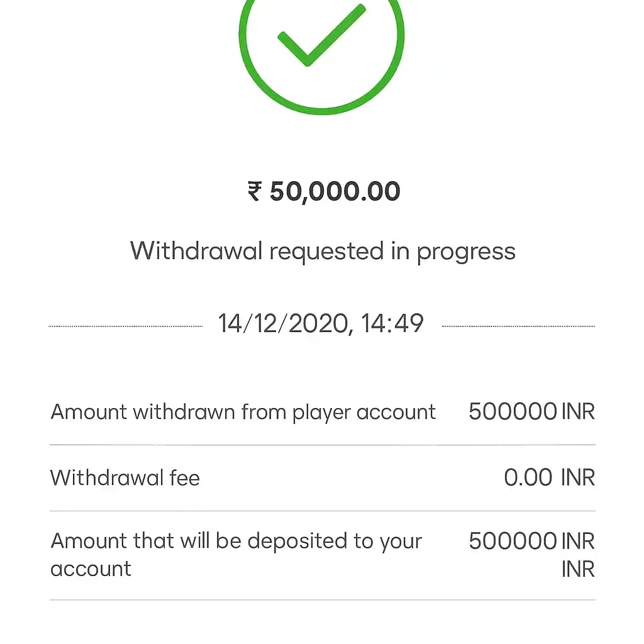
Task: Click the Withdrawal fee row label
Action: click(124, 477)
